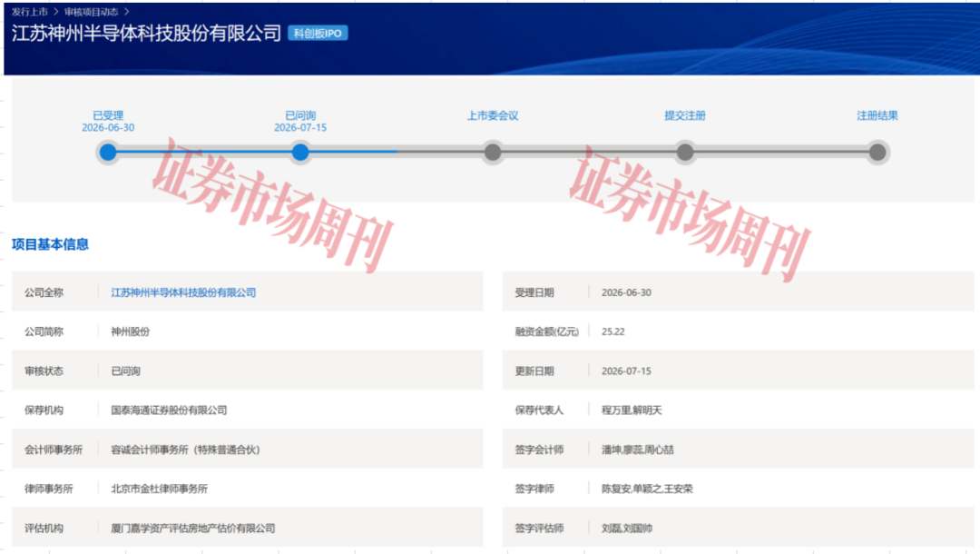This screenshot has height=554, width=980.
Task: Click the 公司全称 field label
Action: click(x=44, y=292)
